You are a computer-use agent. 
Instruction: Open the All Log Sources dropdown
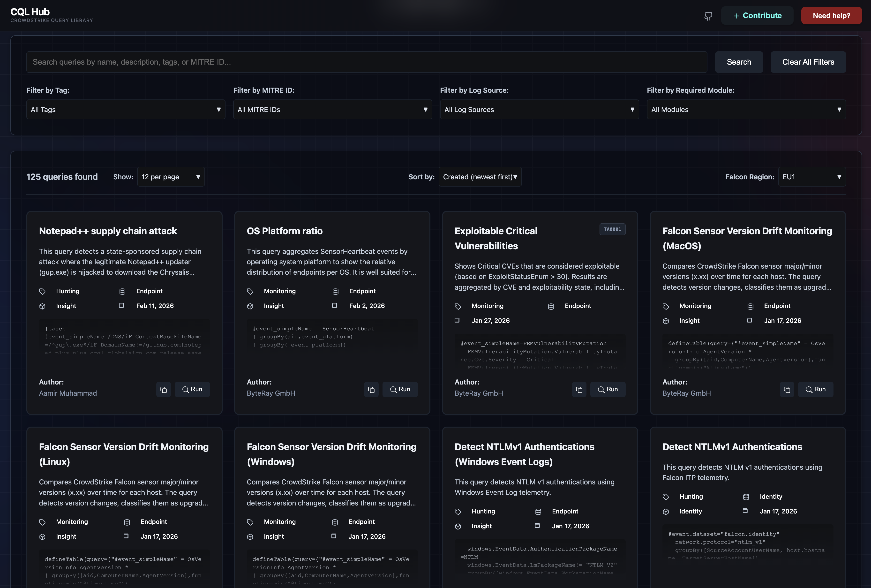539,109
